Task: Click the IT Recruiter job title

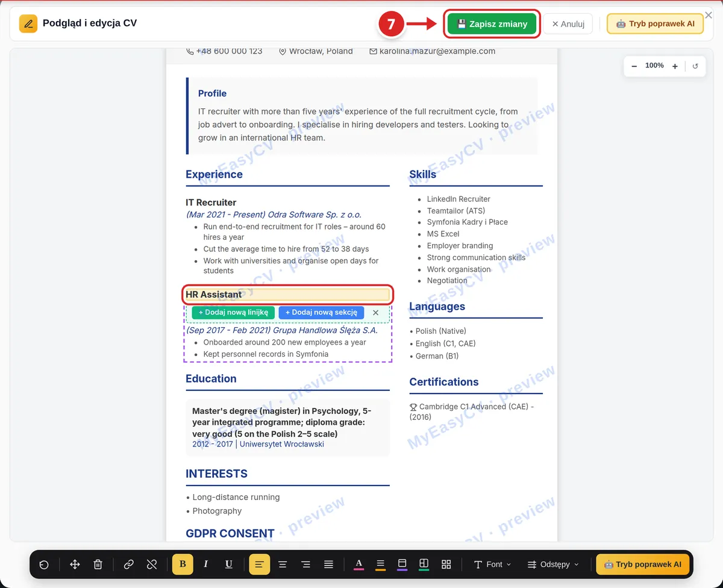Action: 211,202
